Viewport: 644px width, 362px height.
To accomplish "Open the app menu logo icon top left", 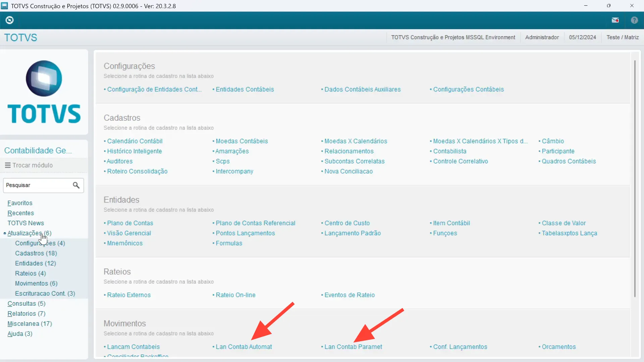I will pyautogui.click(x=10, y=20).
